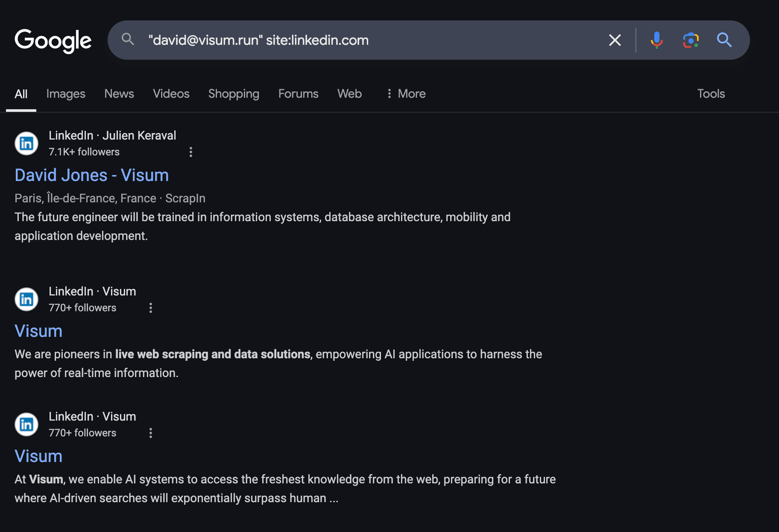This screenshot has width=779, height=532.
Task: Click the 'We are pioneers in' snippet text
Action: coord(278,364)
